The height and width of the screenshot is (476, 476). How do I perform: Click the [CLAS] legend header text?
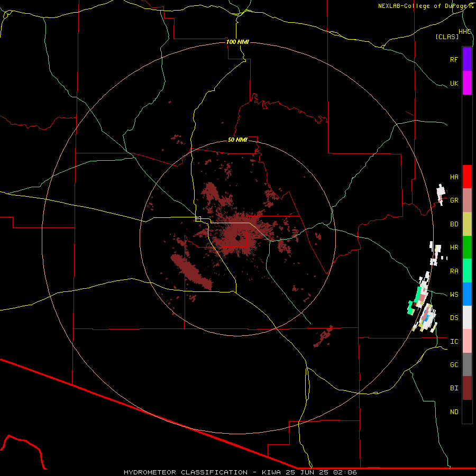pyautogui.click(x=447, y=37)
